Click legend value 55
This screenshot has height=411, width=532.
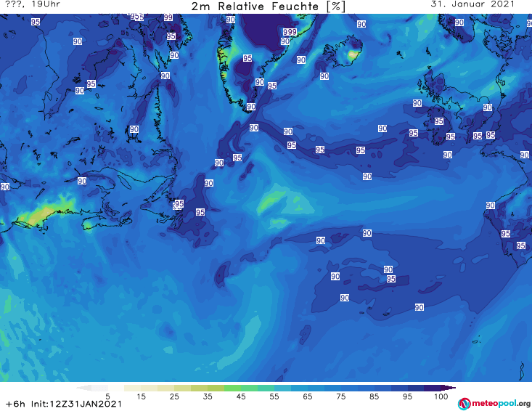[x=274, y=396]
